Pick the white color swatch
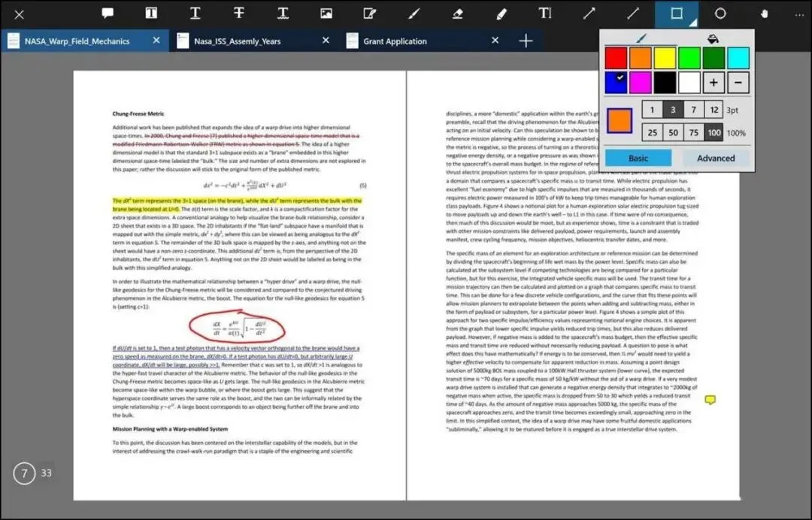812x520 pixels. [x=689, y=83]
